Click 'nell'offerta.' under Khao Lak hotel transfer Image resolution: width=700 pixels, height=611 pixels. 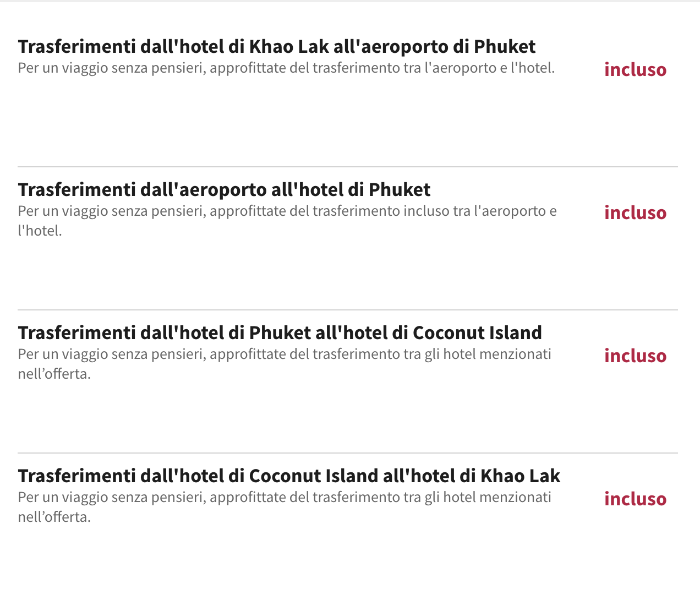click(x=54, y=517)
